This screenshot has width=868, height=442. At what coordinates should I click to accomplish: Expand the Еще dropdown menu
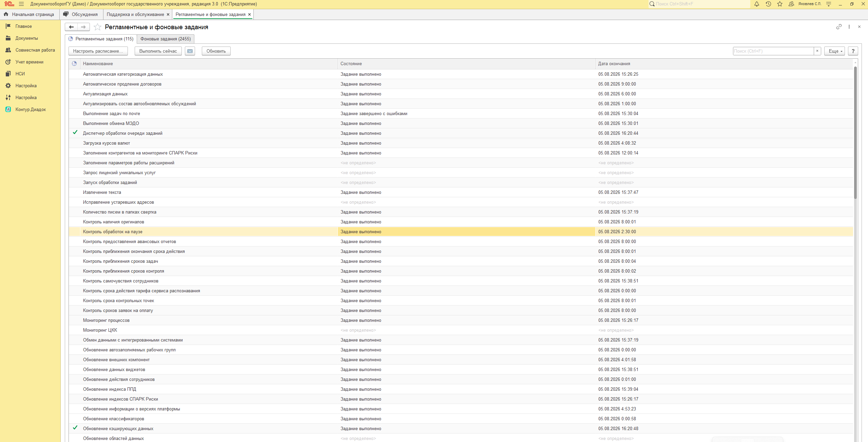[834, 51]
